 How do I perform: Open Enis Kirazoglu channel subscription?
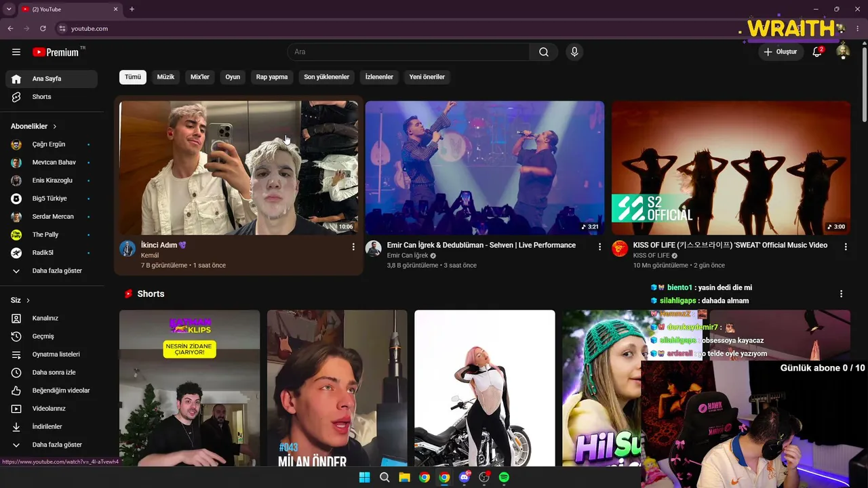click(x=52, y=180)
